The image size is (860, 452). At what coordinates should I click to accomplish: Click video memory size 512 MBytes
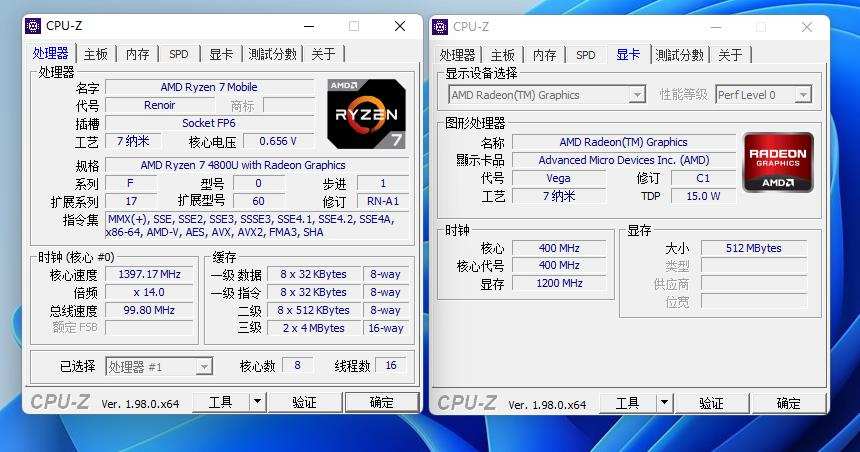pos(754,248)
